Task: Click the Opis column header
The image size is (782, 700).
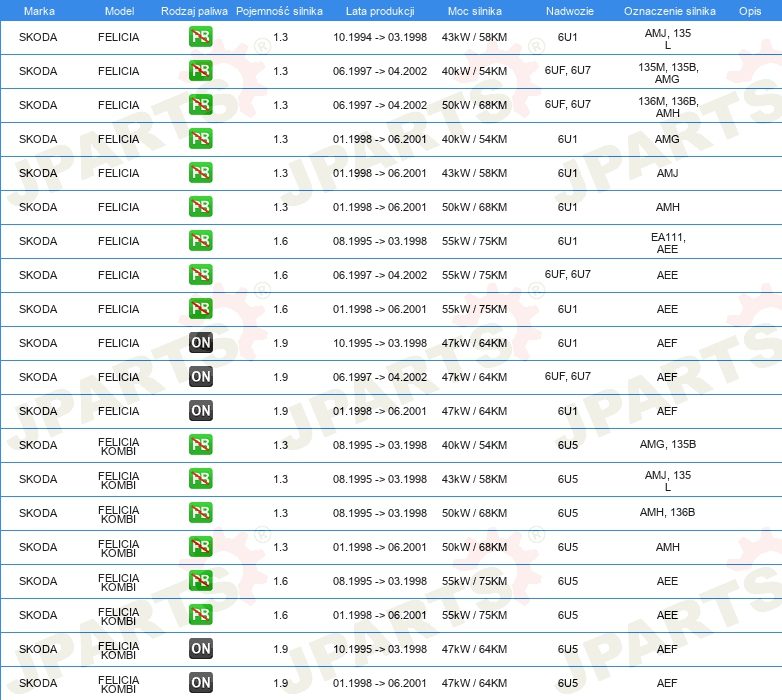Action: 750,11
